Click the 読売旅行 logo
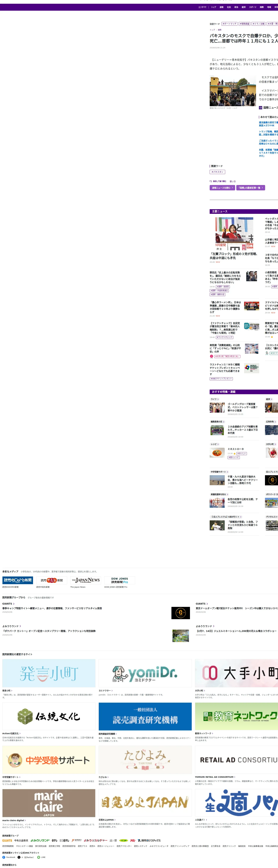This screenshot has height=868, width=278. pyautogui.click(x=77, y=840)
